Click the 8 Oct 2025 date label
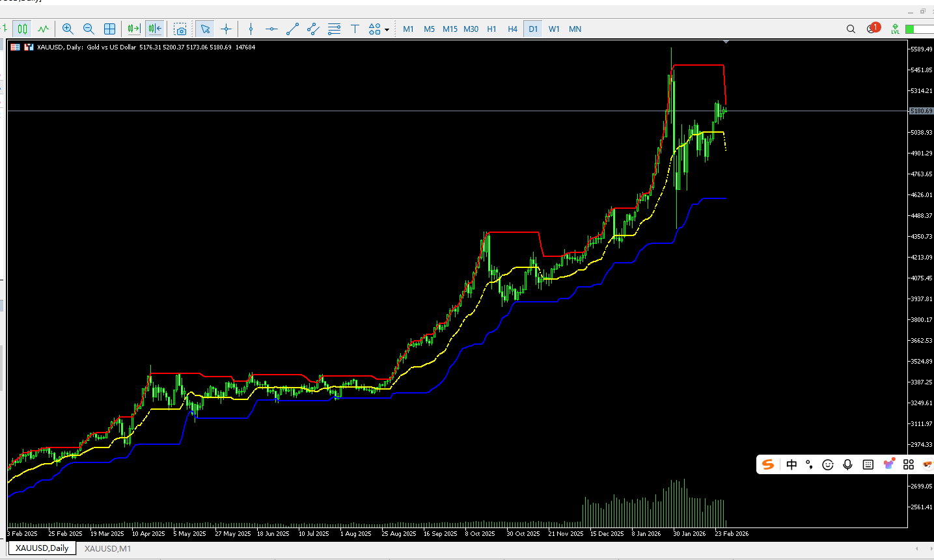The width and height of the screenshot is (934, 560). [480, 533]
